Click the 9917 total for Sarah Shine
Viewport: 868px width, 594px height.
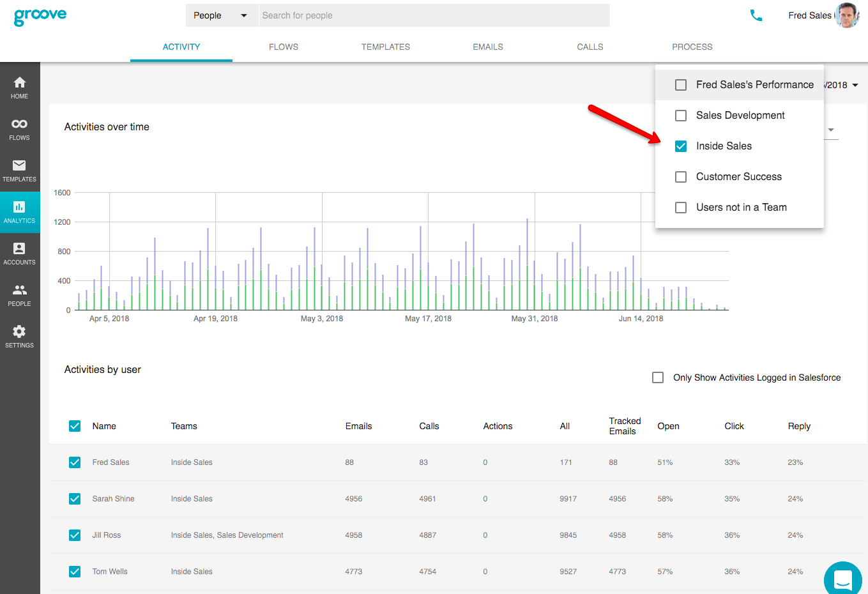pyautogui.click(x=568, y=499)
